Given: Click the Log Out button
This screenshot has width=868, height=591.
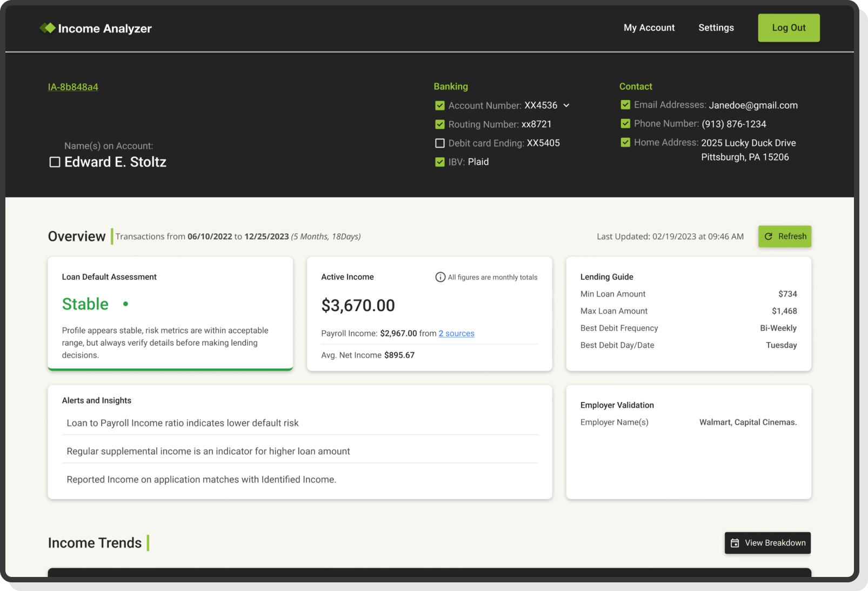Looking at the screenshot, I should (788, 28).
